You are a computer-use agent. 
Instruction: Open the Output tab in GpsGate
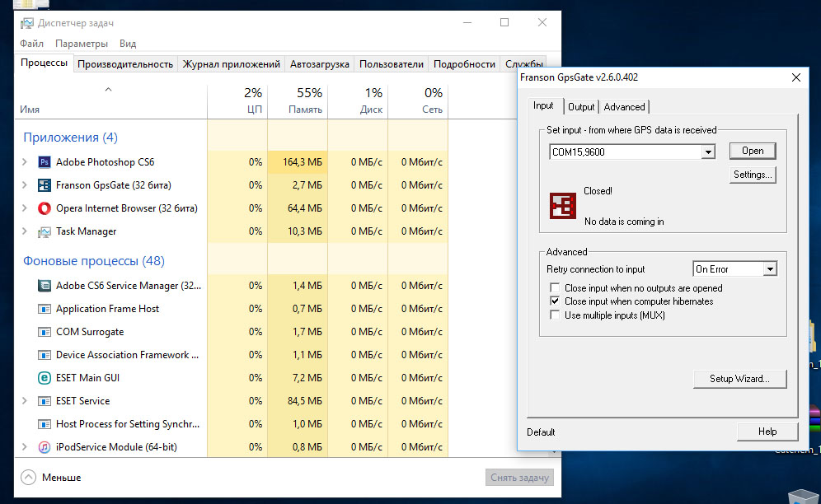click(581, 107)
